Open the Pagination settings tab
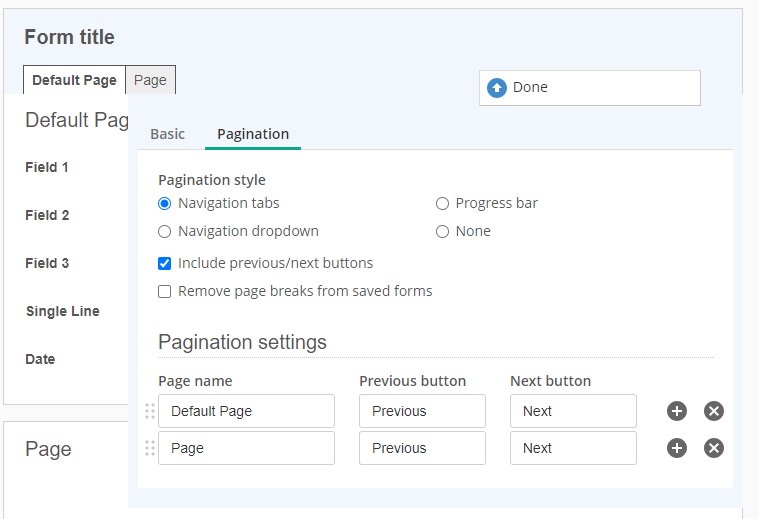Image resolution: width=759 pixels, height=519 pixels. point(253,134)
